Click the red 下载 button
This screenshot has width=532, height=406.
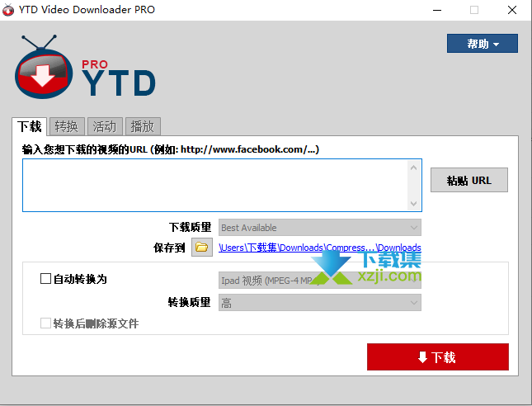pyautogui.click(x=438, y=356)
